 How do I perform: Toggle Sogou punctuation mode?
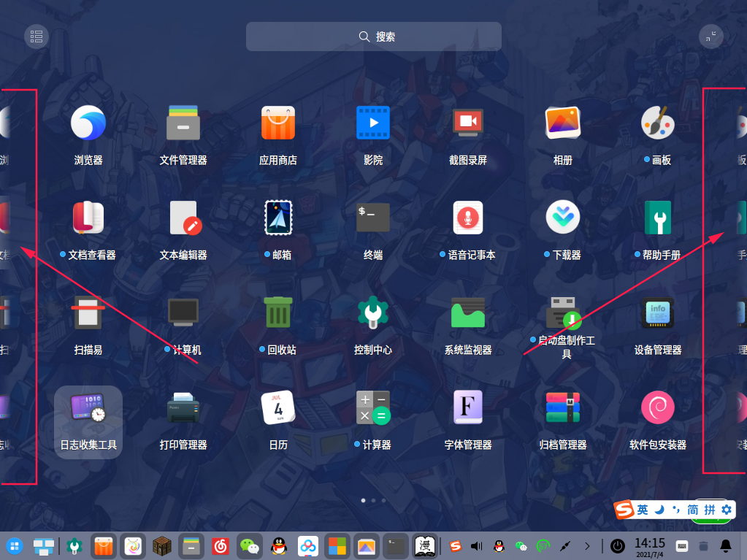676,510
